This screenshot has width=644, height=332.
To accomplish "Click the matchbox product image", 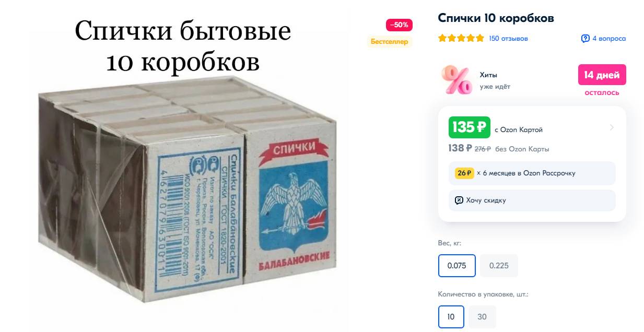I will [x=188, y=188].
